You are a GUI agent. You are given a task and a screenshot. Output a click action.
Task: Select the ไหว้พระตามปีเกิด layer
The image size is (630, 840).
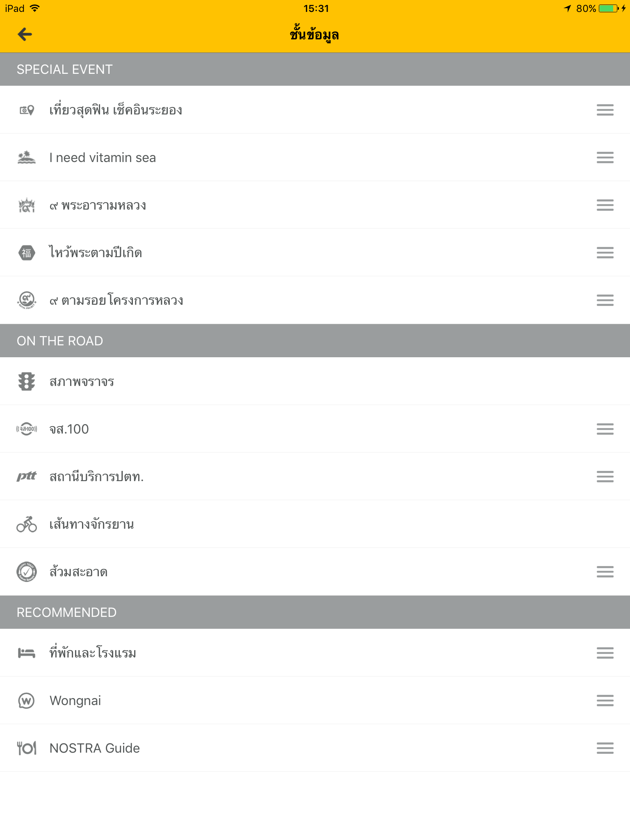(x=315, y=253)
